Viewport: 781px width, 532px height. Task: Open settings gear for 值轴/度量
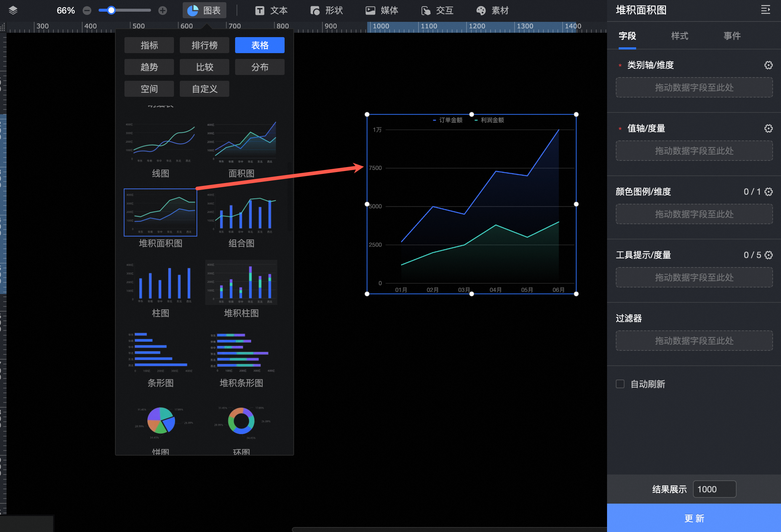pos(768,128)
